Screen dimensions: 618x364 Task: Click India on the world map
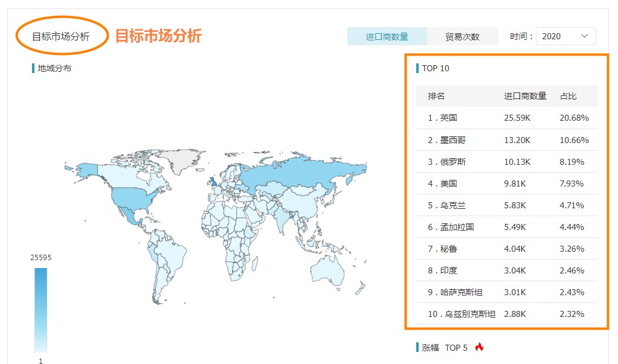282,219
